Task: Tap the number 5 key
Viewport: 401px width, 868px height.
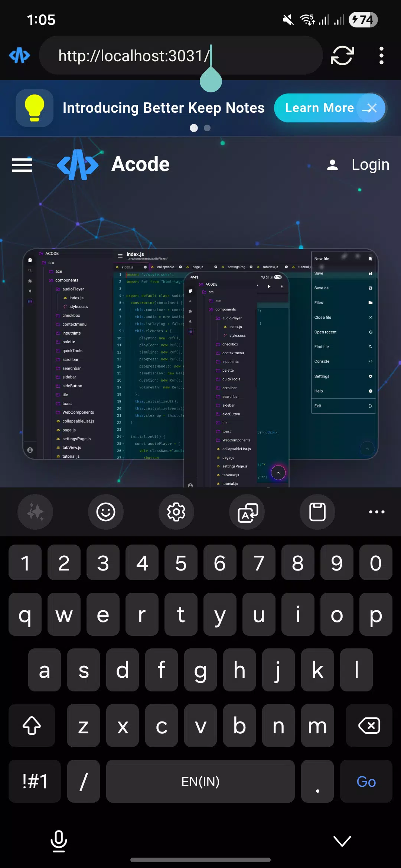Action: (181, 562)
